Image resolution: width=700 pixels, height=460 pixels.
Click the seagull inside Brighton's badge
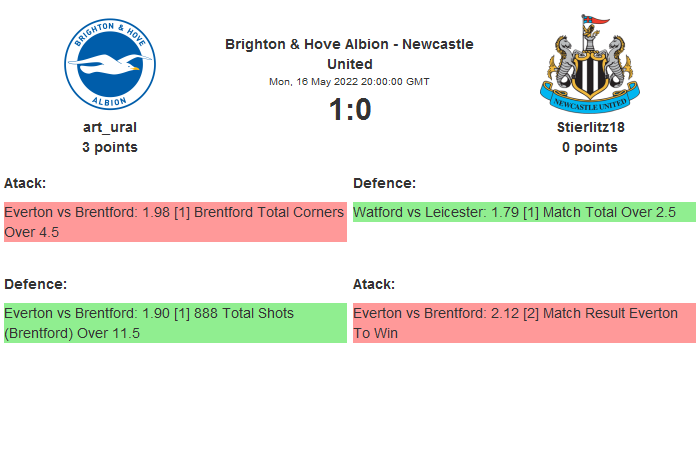pyautogui.click(x=110, y=68)
